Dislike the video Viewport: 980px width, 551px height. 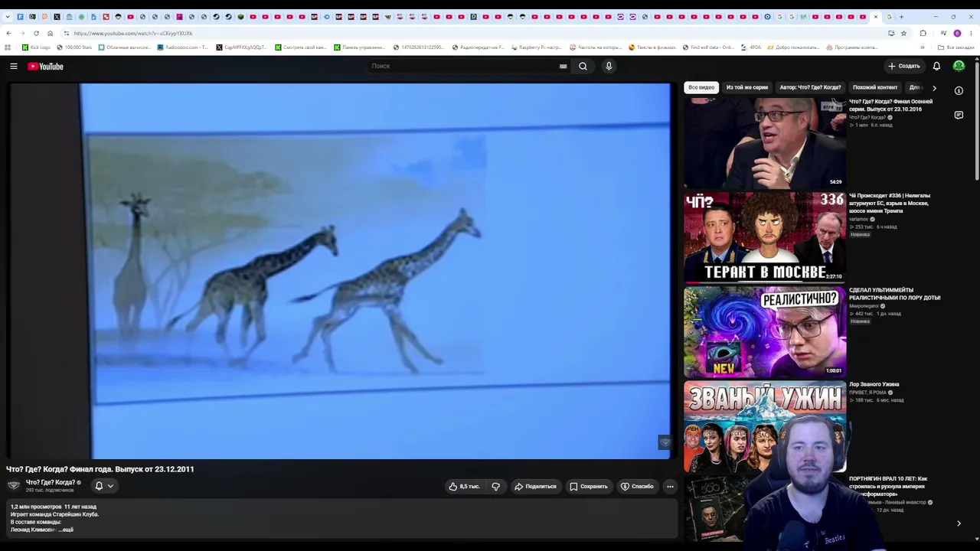[x=496, y=487]
